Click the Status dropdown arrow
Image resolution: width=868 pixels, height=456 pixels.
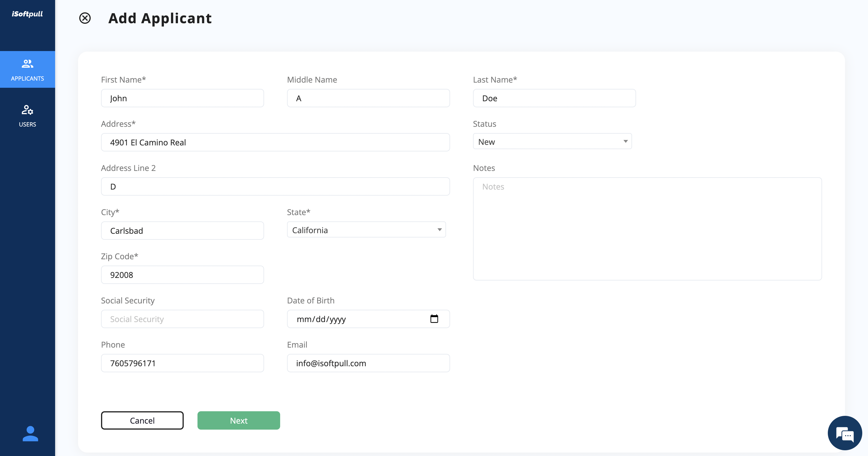(625, 141)
